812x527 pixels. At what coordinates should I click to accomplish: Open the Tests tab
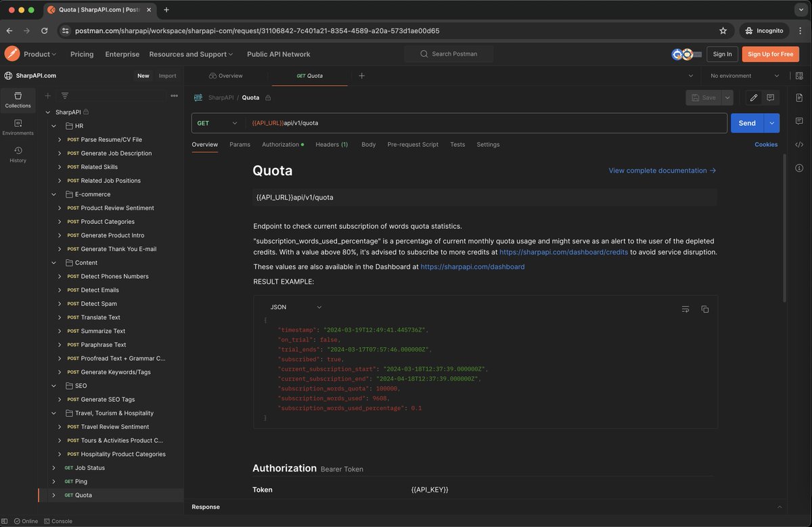(457, 145)
